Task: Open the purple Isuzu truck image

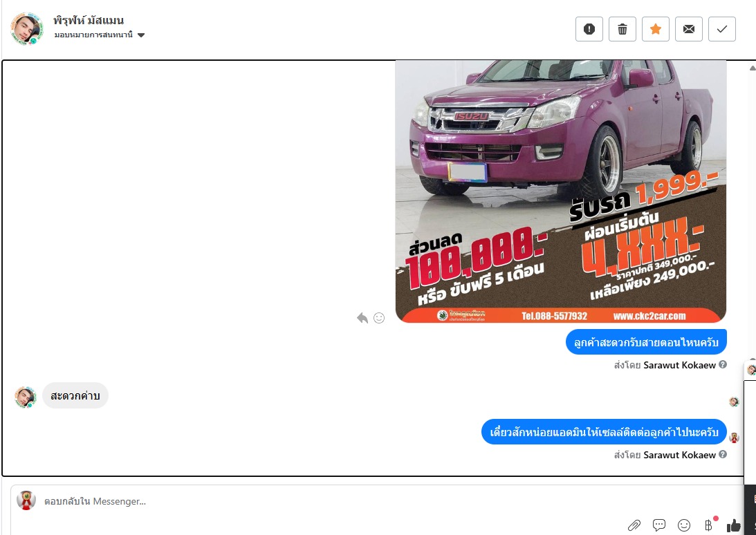Action: (561, 191)
